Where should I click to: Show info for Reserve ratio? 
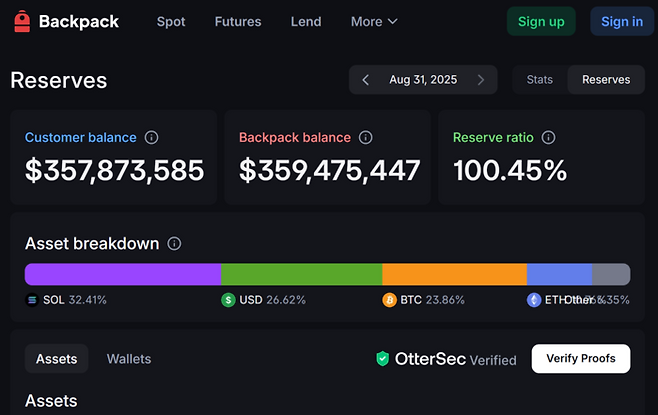coord(548,137)
